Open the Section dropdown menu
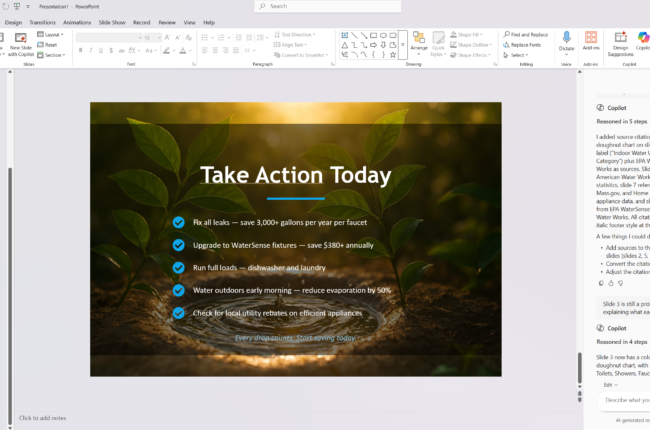The height and width of the screenshot is (430, 650). 54,55
